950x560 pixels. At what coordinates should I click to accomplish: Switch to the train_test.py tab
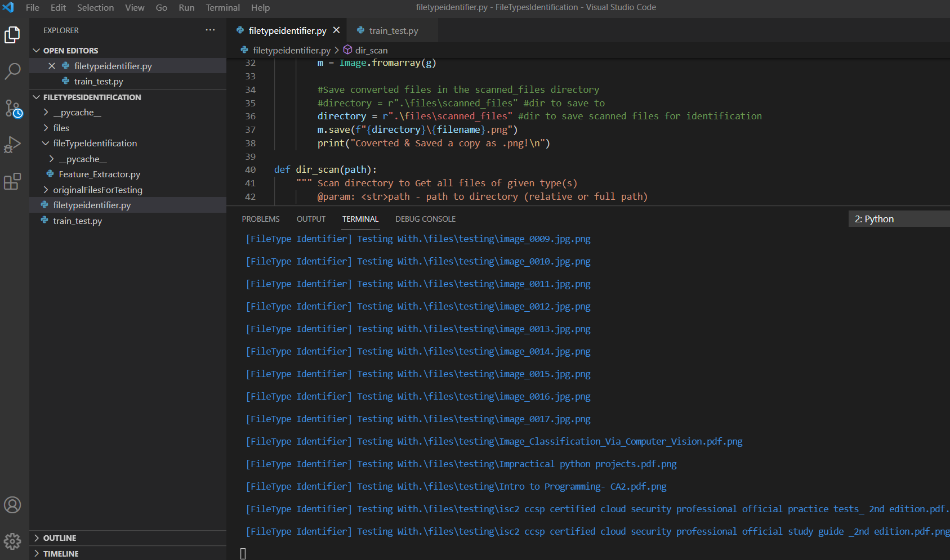coord(393,30)
